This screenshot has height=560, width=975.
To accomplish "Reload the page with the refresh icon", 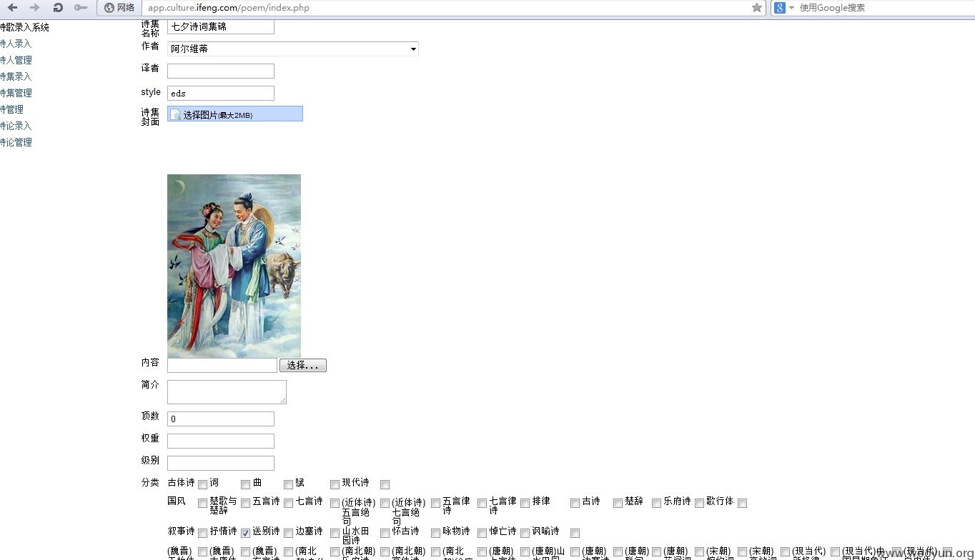I will pos(58,7).
